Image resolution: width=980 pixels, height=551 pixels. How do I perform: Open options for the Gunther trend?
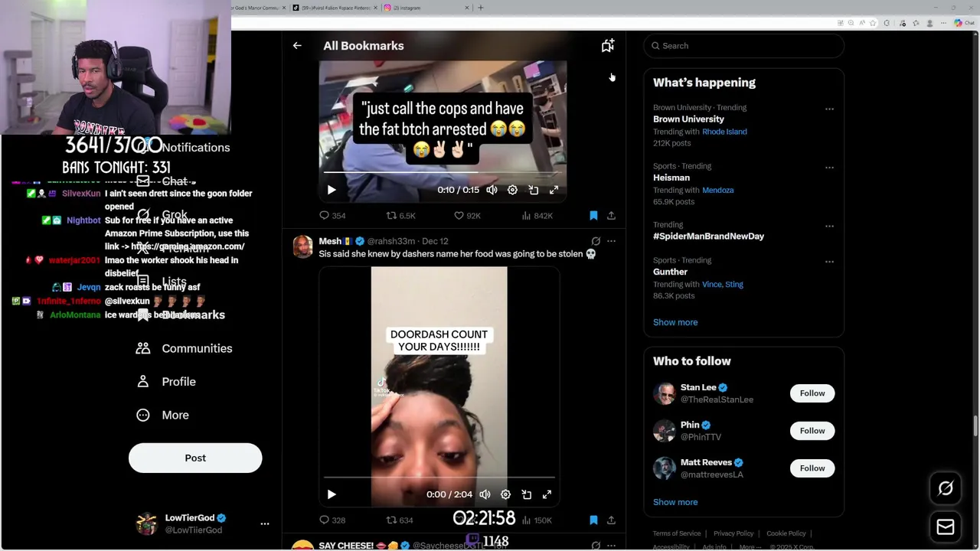[829, 261]
